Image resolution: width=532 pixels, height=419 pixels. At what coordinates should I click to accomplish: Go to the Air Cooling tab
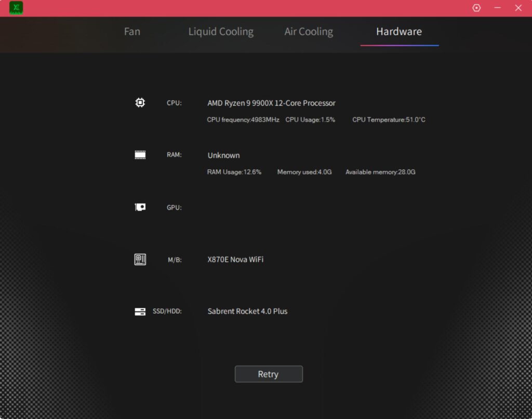(309, 32)
